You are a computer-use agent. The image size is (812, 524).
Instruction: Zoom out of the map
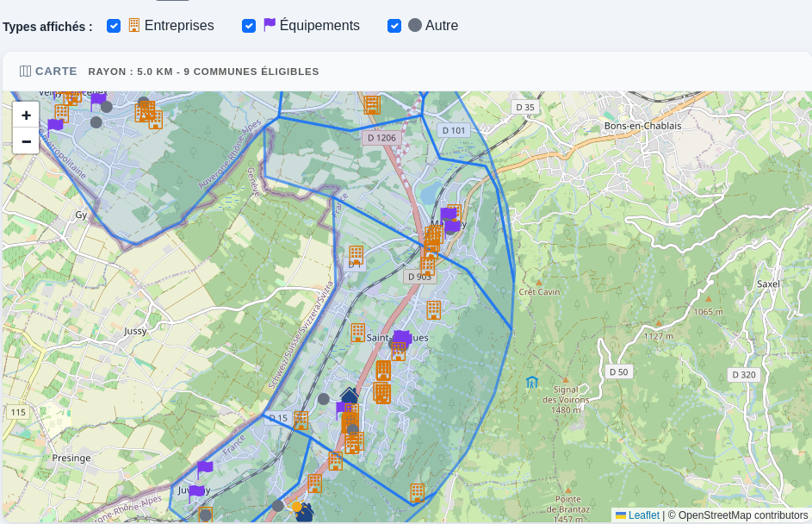(26, 141)
